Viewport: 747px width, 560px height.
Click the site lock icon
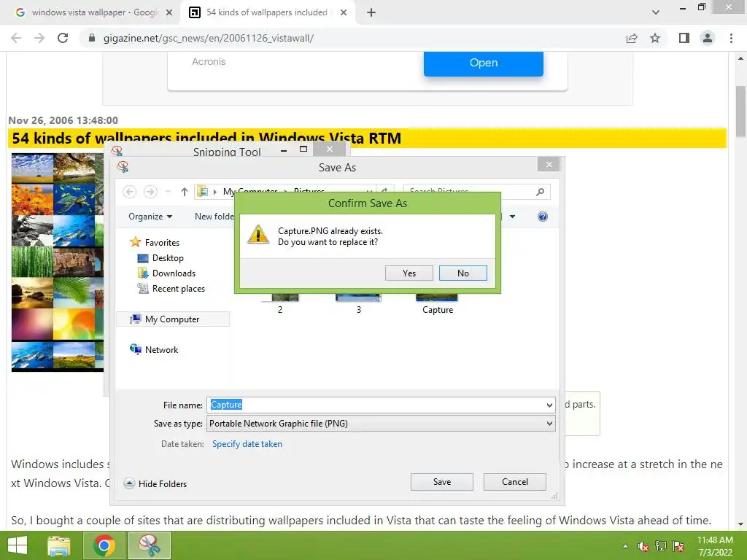tap(92, 38)
